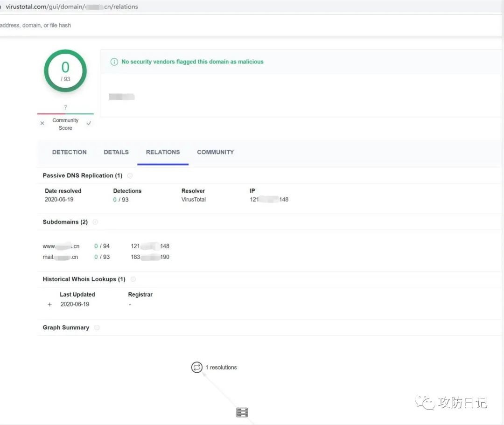Click info icon in no-vendors-flagged banner
The image size is (504, 425).
(114, 62)
